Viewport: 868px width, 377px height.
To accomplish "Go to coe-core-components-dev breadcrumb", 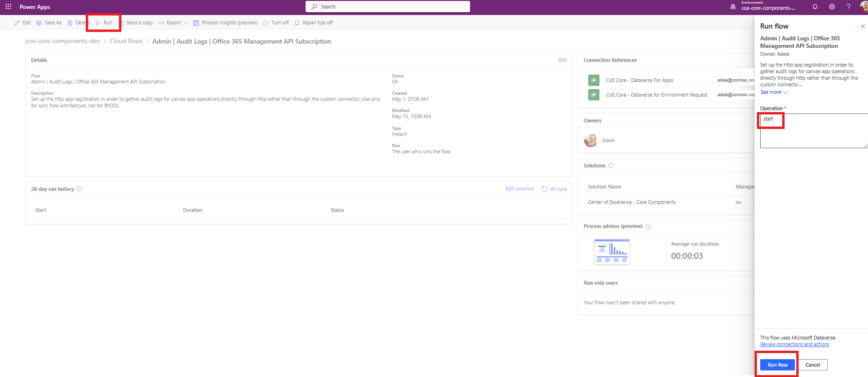I will pyautogui.click(x=63, y=41).
